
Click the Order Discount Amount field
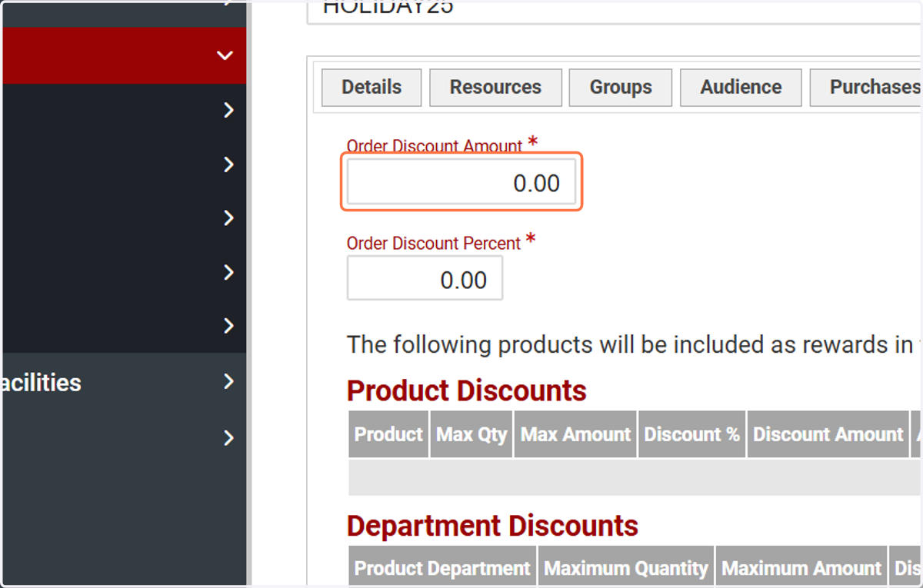point(461,182)
